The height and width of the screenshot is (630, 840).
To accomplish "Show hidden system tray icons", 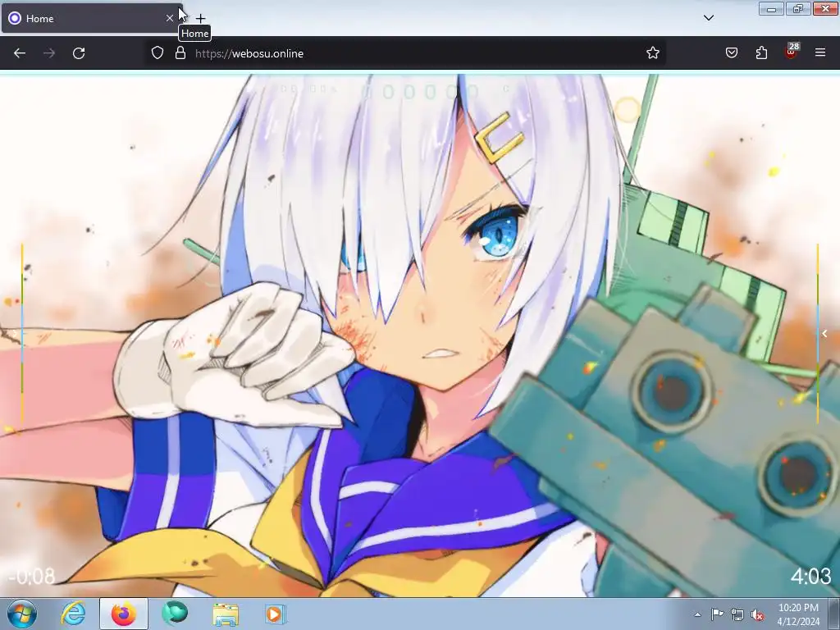I will click(x=697, y=614).
